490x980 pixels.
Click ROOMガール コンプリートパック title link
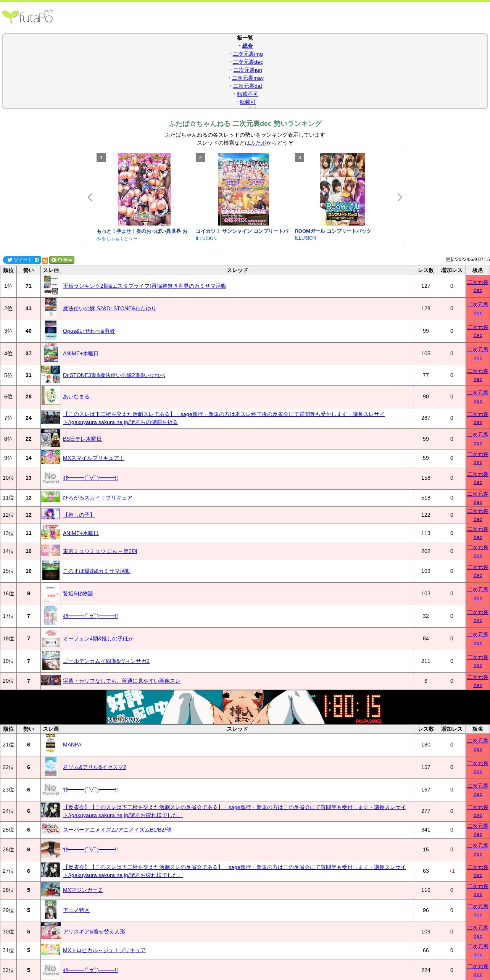click(x=333, y=231)
